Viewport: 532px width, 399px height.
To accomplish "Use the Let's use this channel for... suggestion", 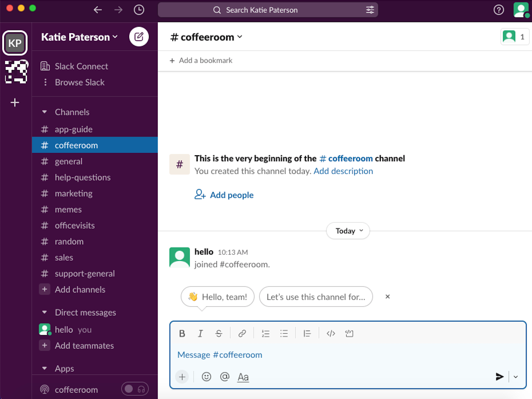I will [316, 297].
